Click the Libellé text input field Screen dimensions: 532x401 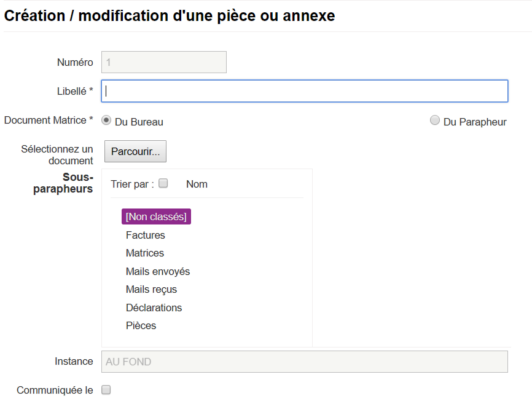point(304,91)
